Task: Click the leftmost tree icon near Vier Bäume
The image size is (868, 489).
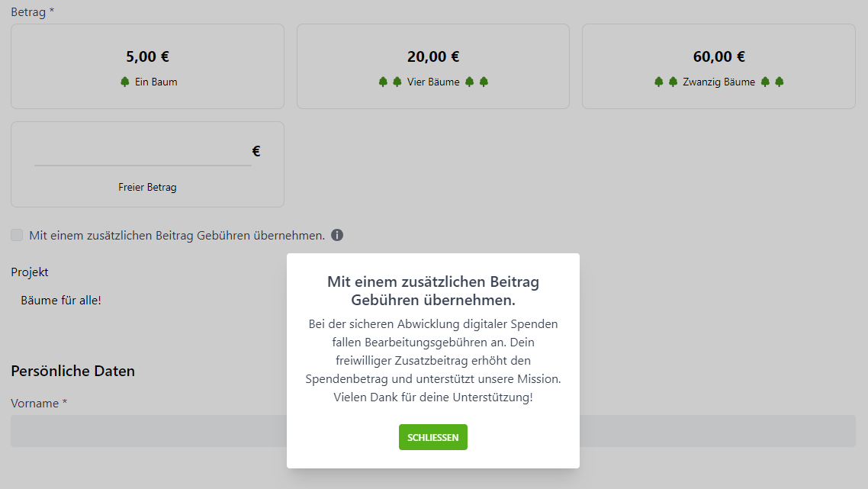Action: [x=382, y=81]
